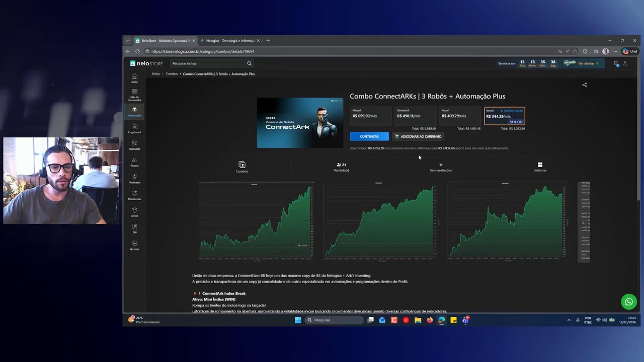The image size is (644, 362).
Task: Open the taskbar clock showing 10:24
Action: [x=627, y=320]
